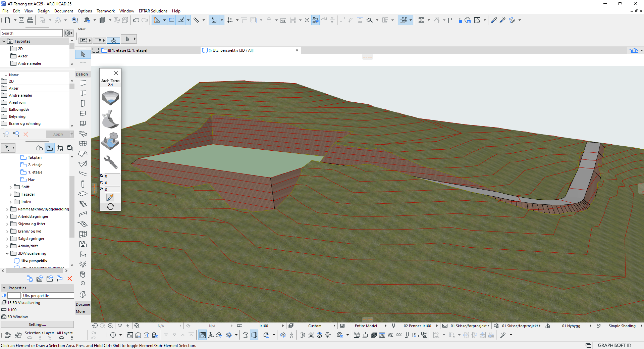Open ArchiTerra wrench settings
644x349 pixels.
pos(110,162)
